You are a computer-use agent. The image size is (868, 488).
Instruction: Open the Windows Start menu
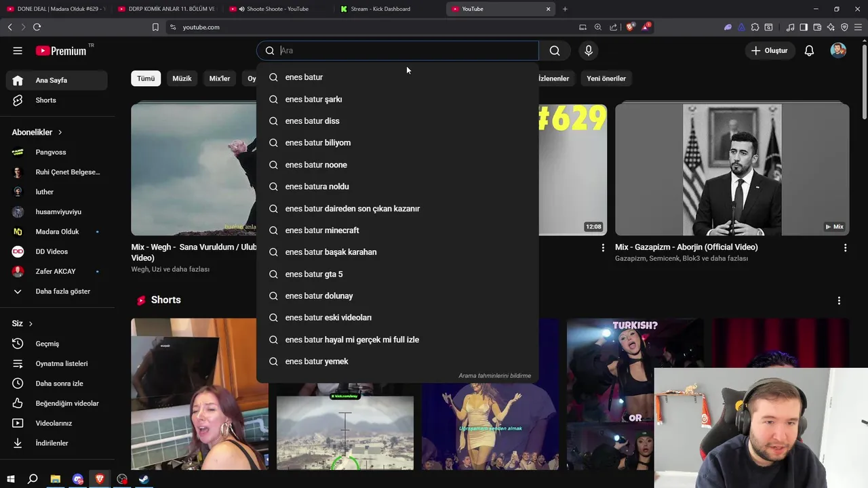click(10, 479)
